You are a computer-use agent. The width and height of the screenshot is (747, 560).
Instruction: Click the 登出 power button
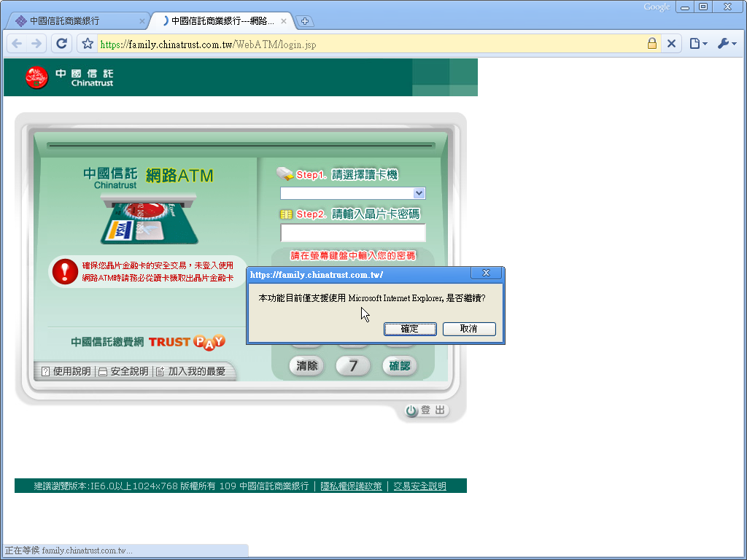[426, 410]
